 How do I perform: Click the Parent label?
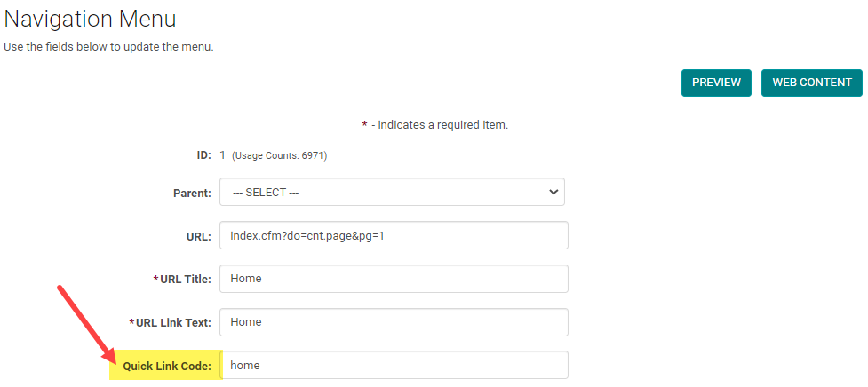192,193
